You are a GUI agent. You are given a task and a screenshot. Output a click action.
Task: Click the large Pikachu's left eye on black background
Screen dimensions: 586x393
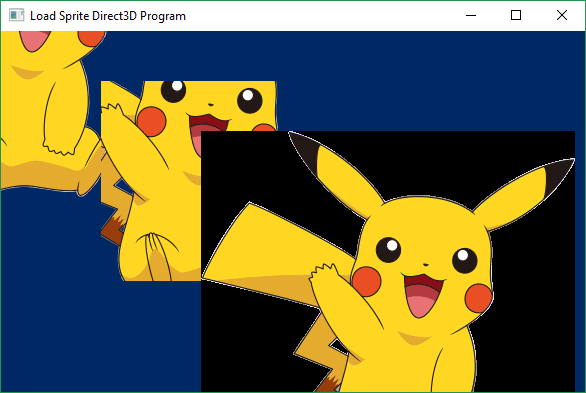[x=388, y=250]
